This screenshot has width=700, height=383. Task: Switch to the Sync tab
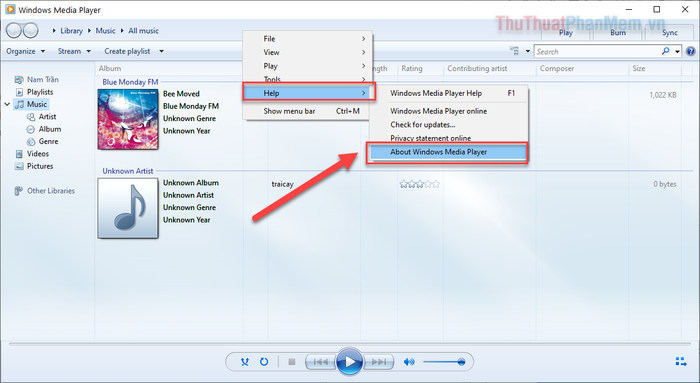670,33
